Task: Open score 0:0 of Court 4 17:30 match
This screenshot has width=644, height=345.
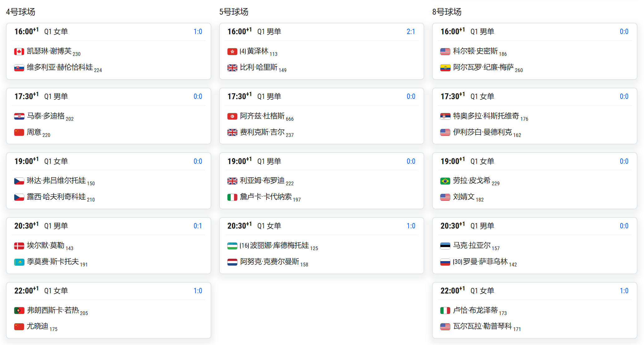Action: pos(198,96)
